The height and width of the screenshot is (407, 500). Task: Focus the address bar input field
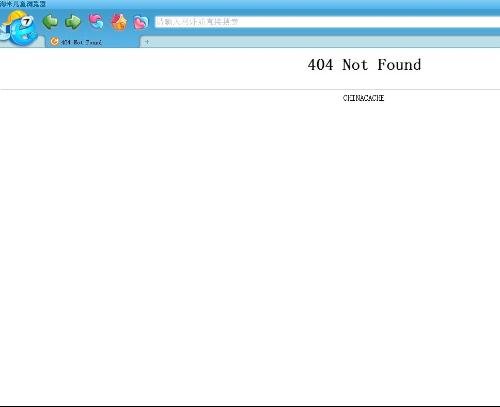[328, 22]
